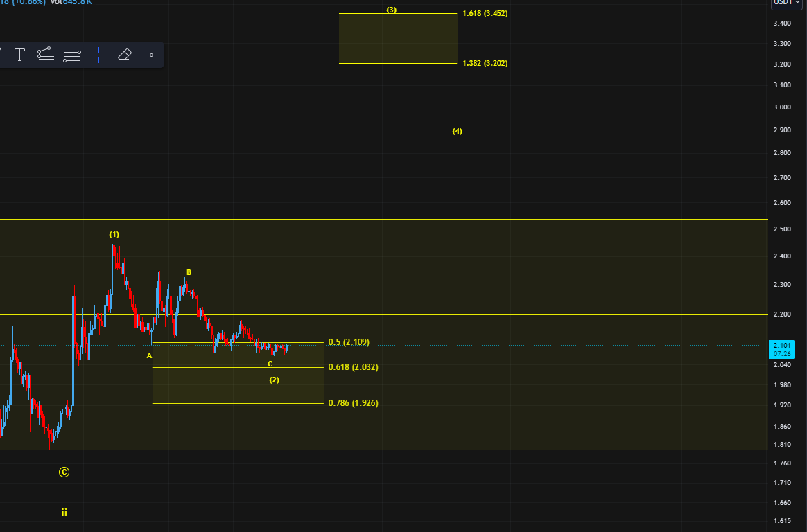This screenshot has width=807, height=532.
Task: Click the corrective wave A label
Action: (x=149, y=355)
